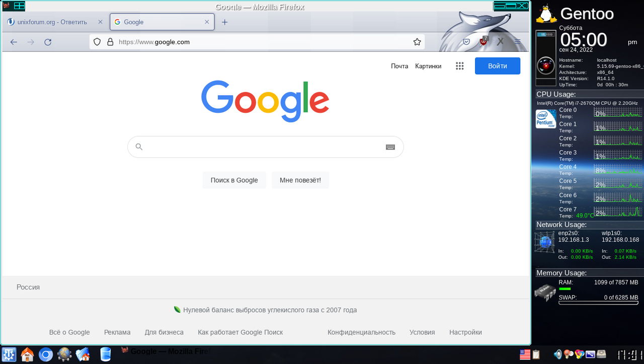Open Всё о Google footer link
This screenshot has height=364, width=644.
[69, 332]
